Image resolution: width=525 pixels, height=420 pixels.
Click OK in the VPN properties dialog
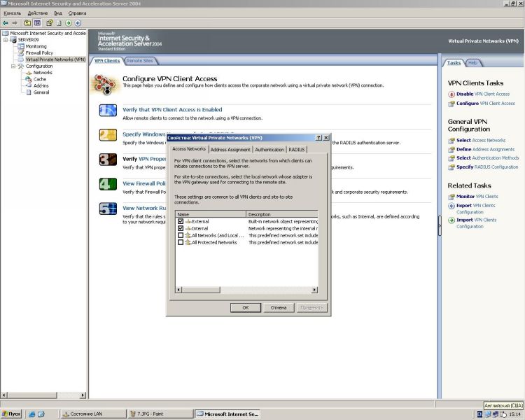coord(246,307)
